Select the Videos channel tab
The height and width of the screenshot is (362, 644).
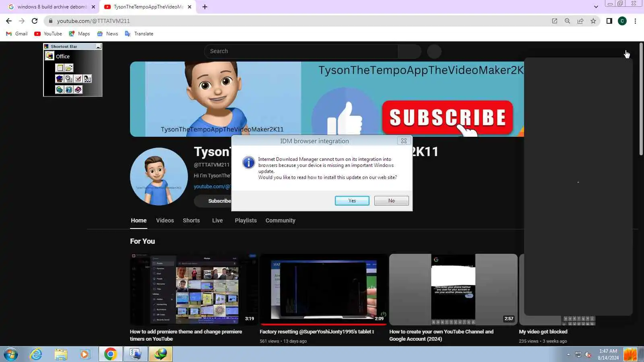[x=165, y=220]
